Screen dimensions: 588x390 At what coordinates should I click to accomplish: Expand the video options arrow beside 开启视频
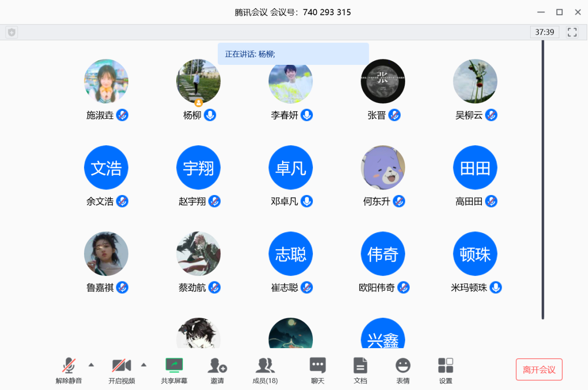143,365
